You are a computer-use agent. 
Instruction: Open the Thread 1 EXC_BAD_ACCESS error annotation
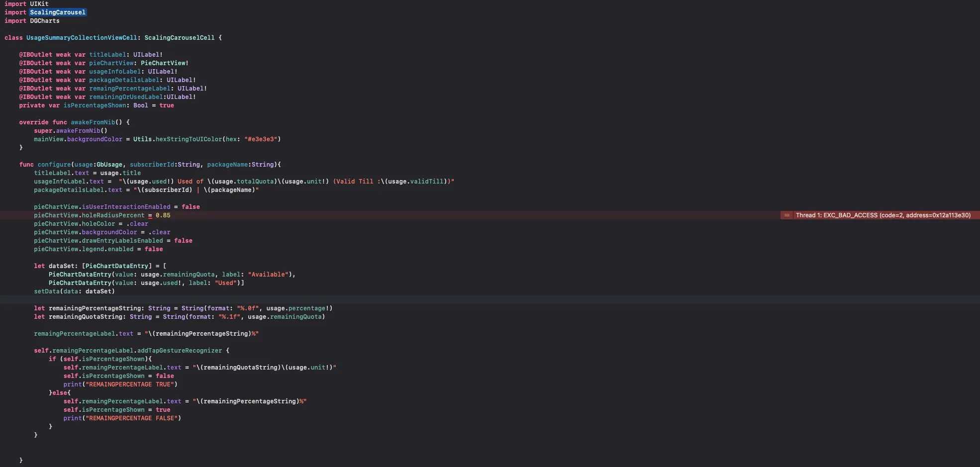click(x=883, y=215)
